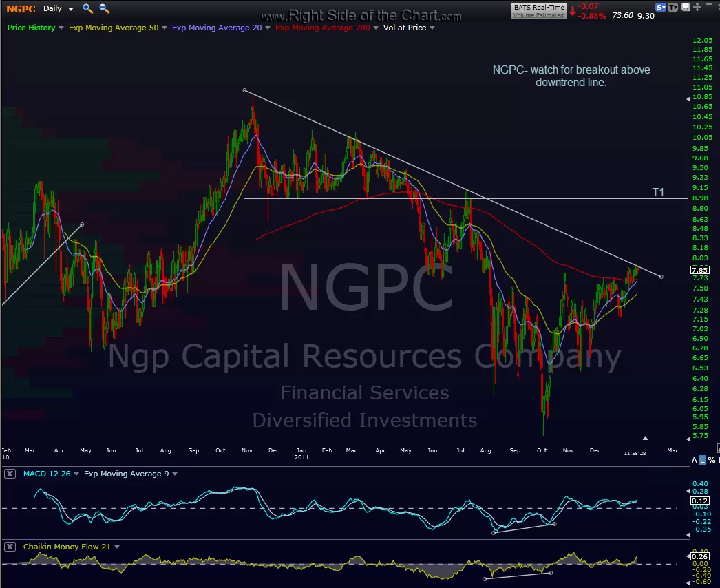
Task: Toggle the L logarithmic scale option
Action: [x=702, y=460]
